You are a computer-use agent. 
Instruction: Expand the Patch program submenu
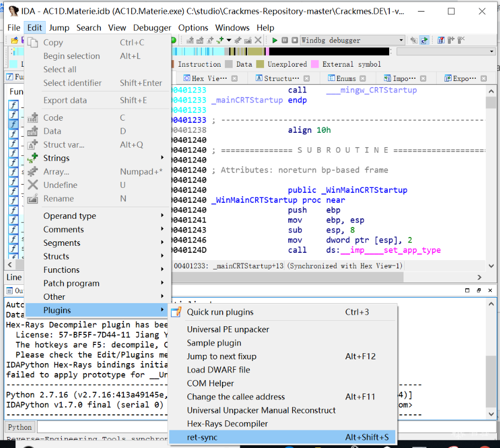[97, 283]
